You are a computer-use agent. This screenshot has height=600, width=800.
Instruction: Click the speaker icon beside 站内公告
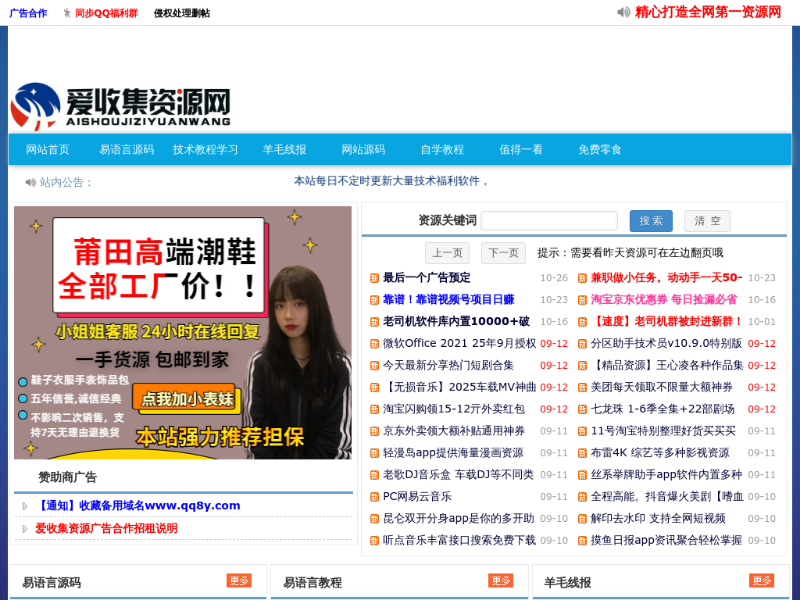[30, 182]
